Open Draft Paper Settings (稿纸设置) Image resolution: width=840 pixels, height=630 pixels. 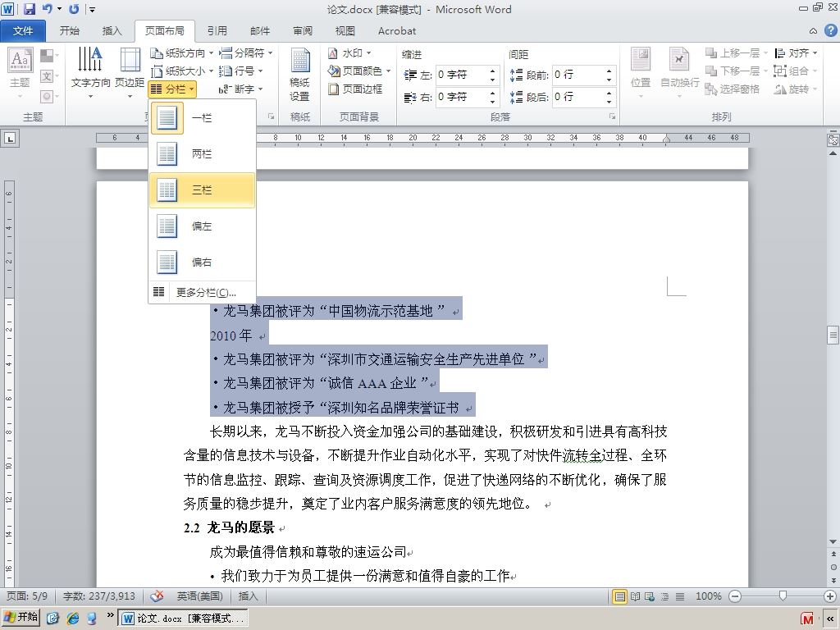click(299, 74)
